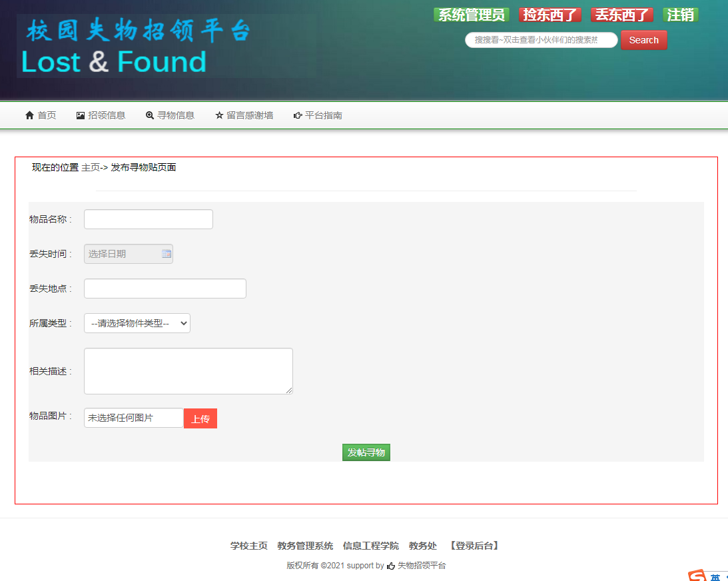This screenshot has height=581, width=728.
Task: Click the 发帖寻物 submit button
Action: [366, 452]
